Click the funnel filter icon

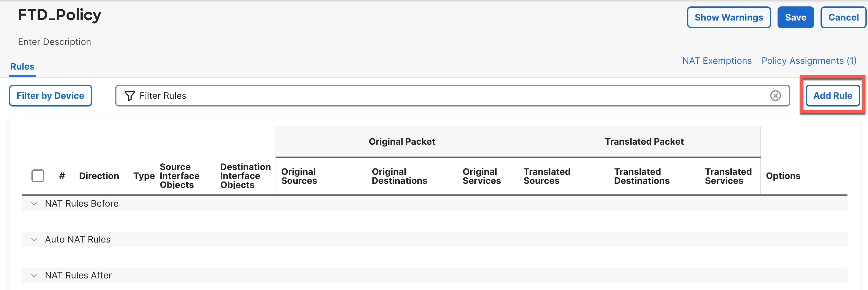tap(130, 96)
